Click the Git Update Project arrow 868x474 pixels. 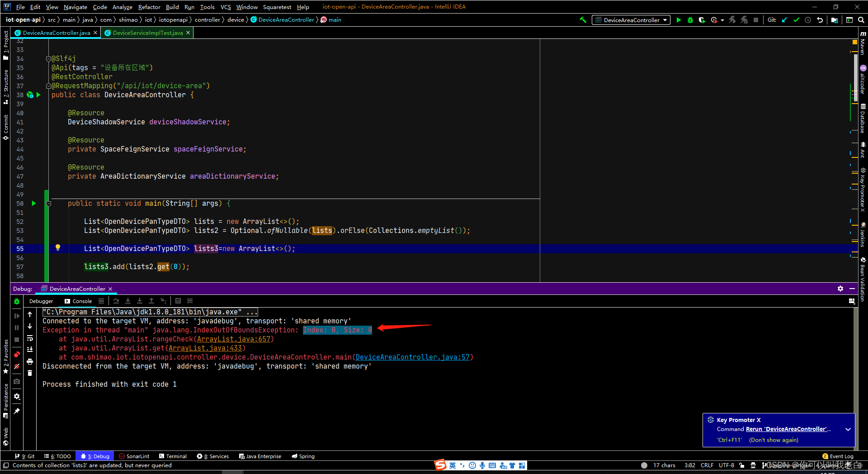click(784, 20)
